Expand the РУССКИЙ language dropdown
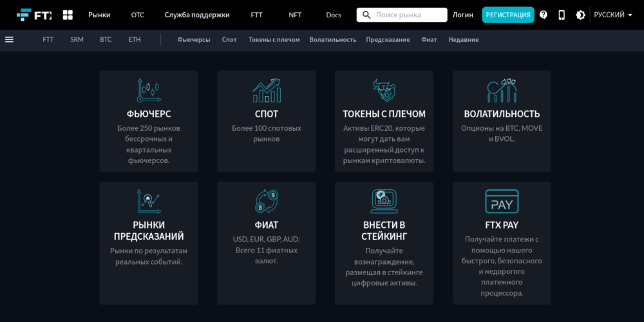This screenshot has height=322, width=644. pyautogui.click(x=612, y=15)
